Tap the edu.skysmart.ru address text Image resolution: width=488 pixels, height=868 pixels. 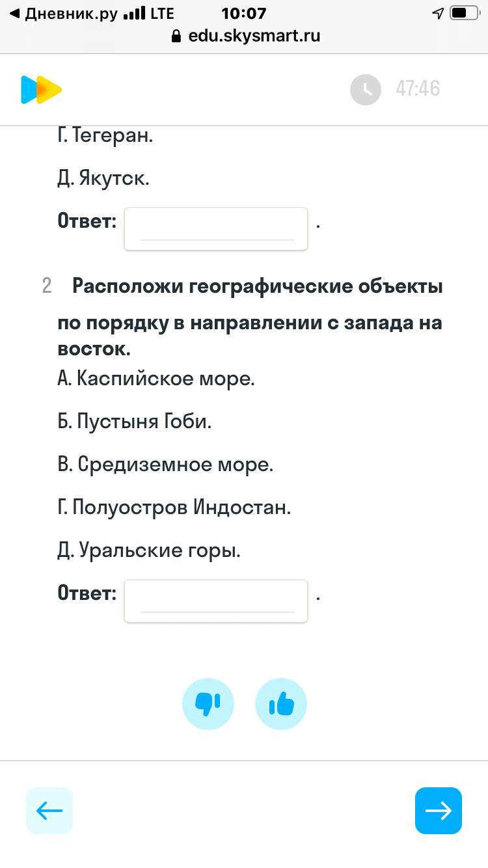[254, 36]
